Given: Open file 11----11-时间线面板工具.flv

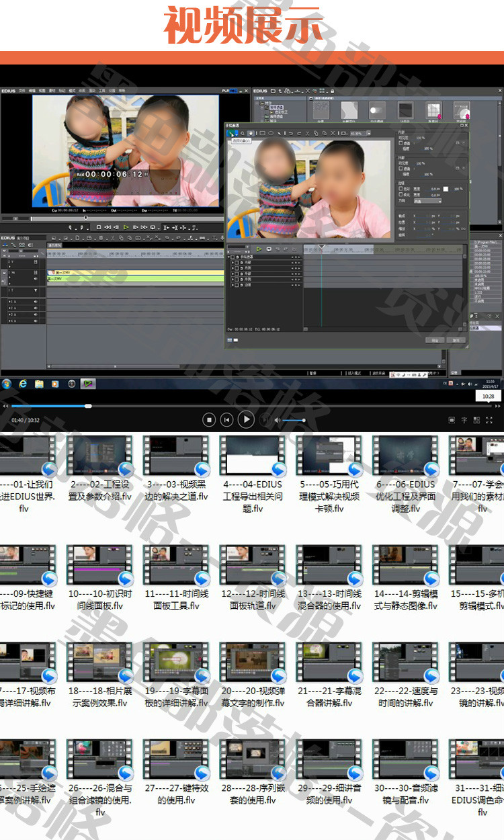Looking at the screenshot, I should click(177, 578).
